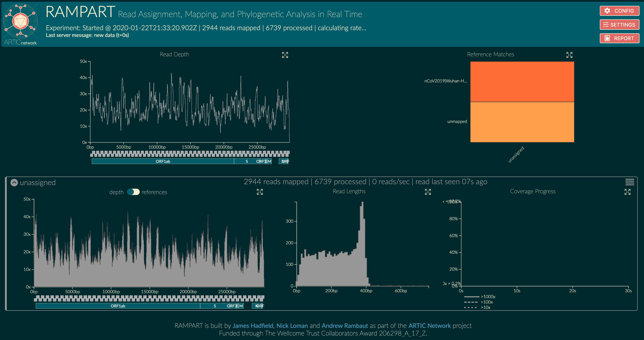Open the unassigned panel hamburger menu
644x340 pixels.
tap(630, 182)
